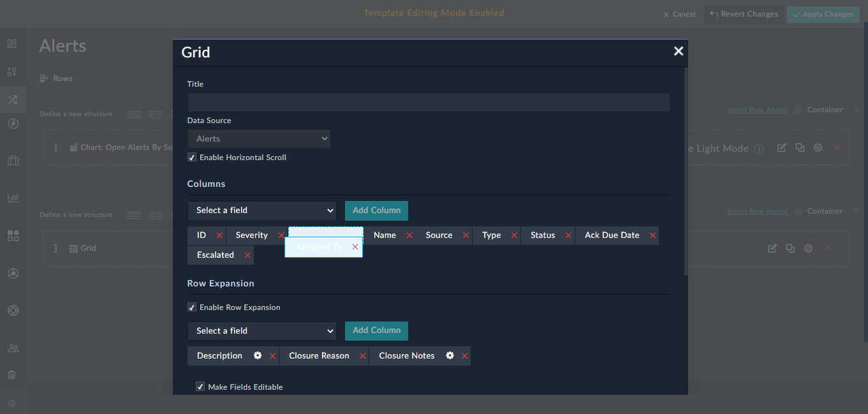Click the drag handle of Grid widget
The image size is (868, 414).
click(x=55, y=248)
